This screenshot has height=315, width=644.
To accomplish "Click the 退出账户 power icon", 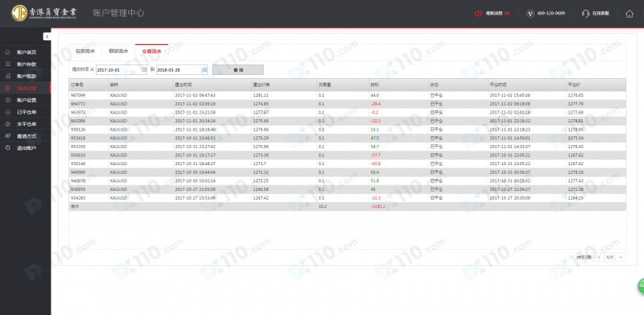I will [x=8, y=147].
